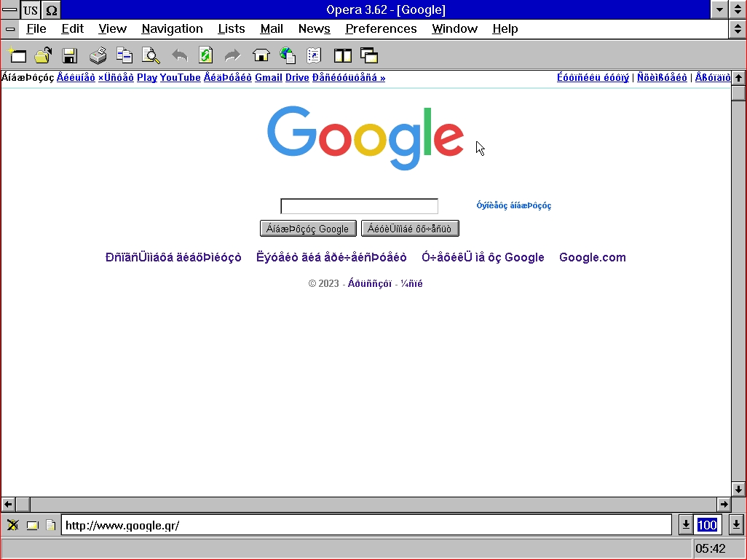Click the horizontal scrollbar left arrow
This screenshot has height=560, width=747.
click(8, 504)
